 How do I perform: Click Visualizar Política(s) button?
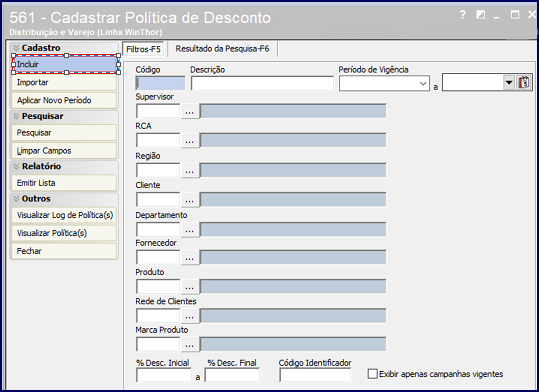[x=64, y=233]
